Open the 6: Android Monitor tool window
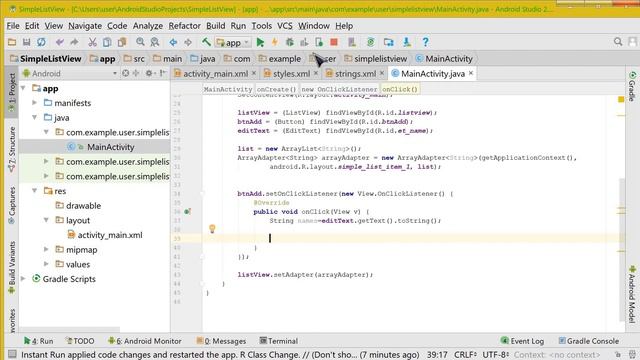 144,341
